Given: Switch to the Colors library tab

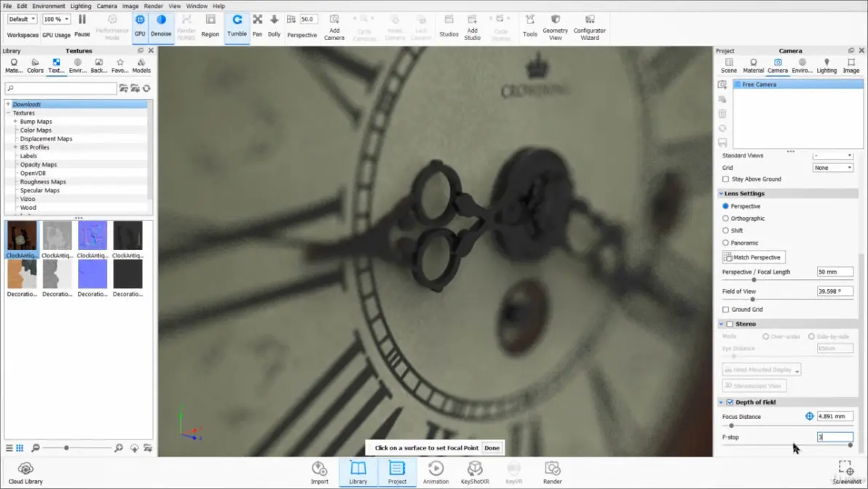Looking at the screenshot, I should [35, 66].
